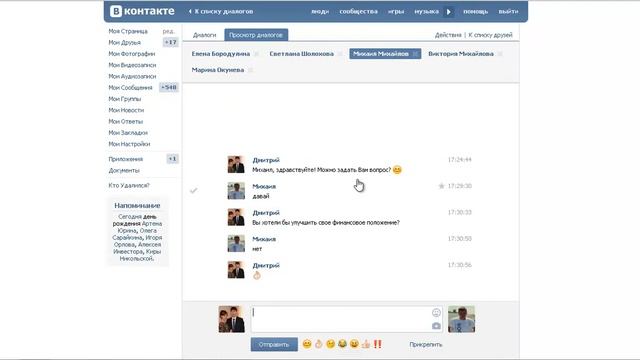Close the Марина Окунева dialog tab
Image resolution: width=640 pixels, height=360 pixels.
tap(250, 70)
